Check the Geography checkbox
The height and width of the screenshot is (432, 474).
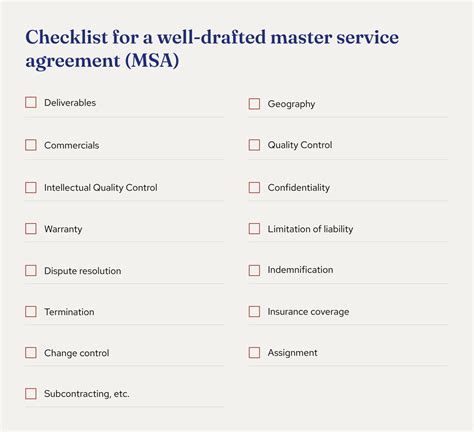coord(254,104)
